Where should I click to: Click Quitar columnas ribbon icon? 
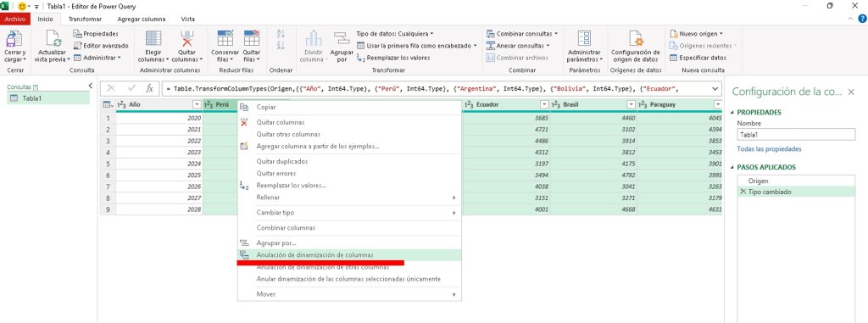pos(187,39)
